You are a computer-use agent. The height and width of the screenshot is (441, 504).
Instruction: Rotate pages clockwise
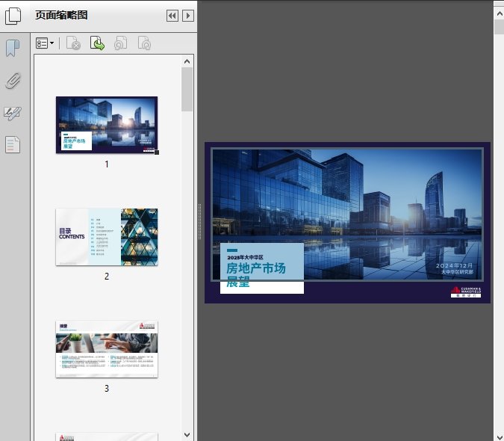[x=144, y=43]
